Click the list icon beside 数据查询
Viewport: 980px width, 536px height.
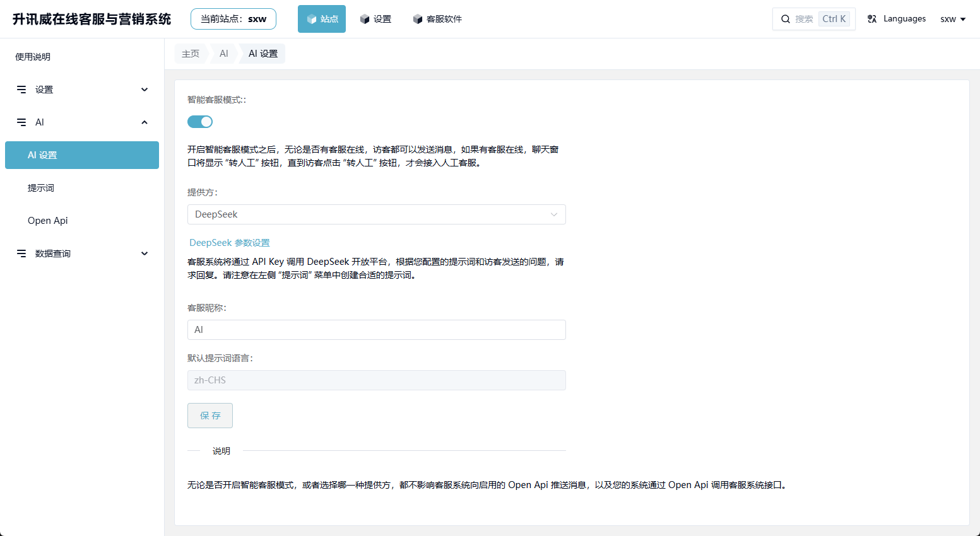coord(21,253)
